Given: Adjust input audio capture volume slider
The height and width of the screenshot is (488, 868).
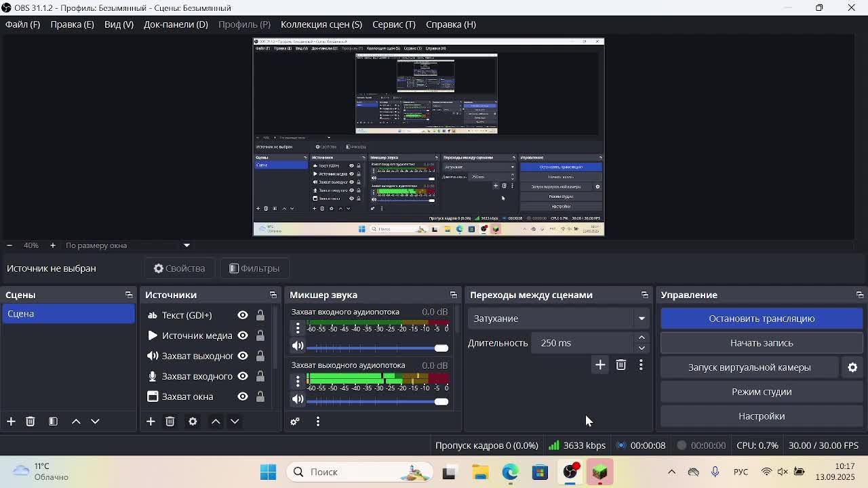Looking at the screenshot, I should [x=377, y=348].
